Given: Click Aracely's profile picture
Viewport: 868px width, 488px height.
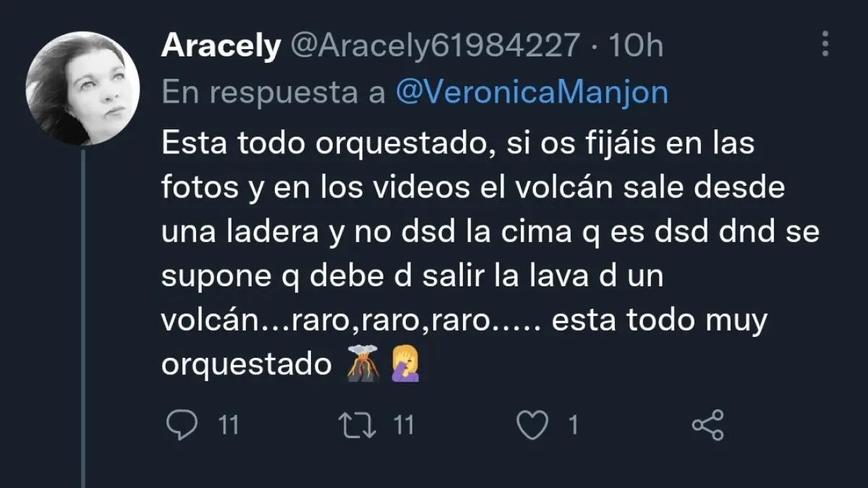Looking at the screenshot, I should [82, 88].
